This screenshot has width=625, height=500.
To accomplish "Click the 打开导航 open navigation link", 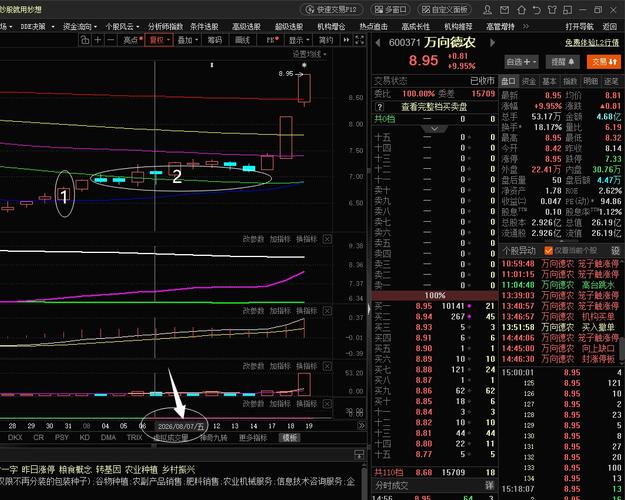I will tap(579, 27).
